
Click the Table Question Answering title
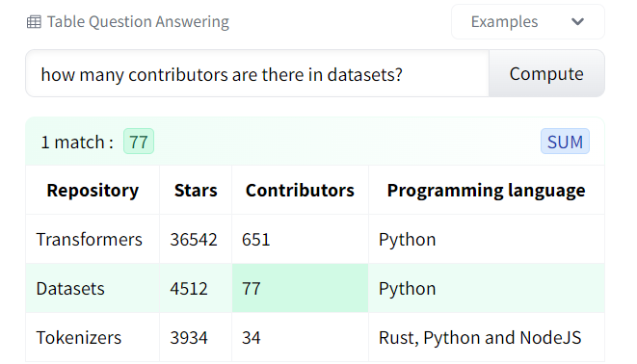(x=138, y=22)
